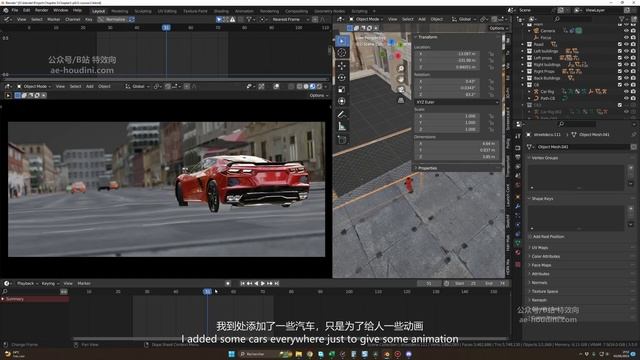This screenshot has height=360, width=640.
Task: Open the Edit menu
Action: click(27, 10)
